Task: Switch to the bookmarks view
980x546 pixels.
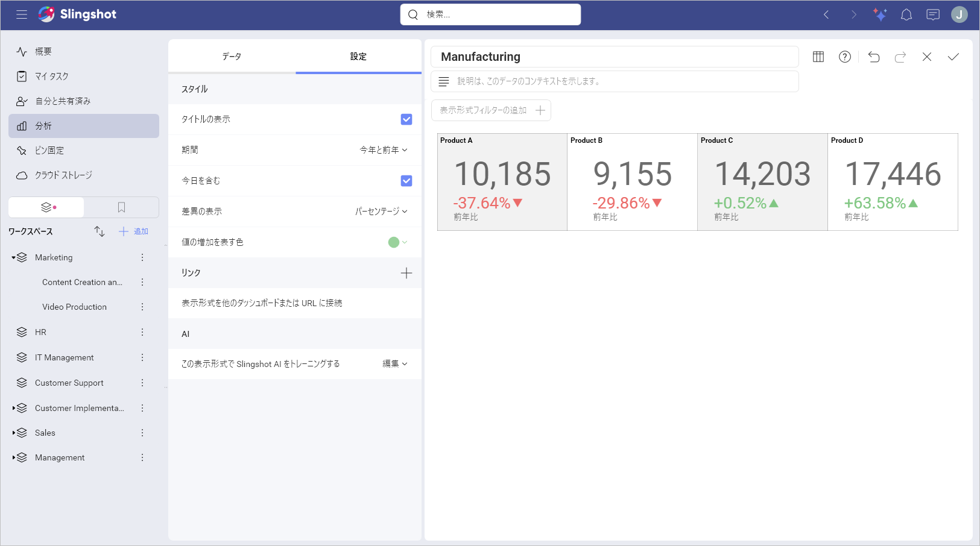Action: click(x=121, y=207)
